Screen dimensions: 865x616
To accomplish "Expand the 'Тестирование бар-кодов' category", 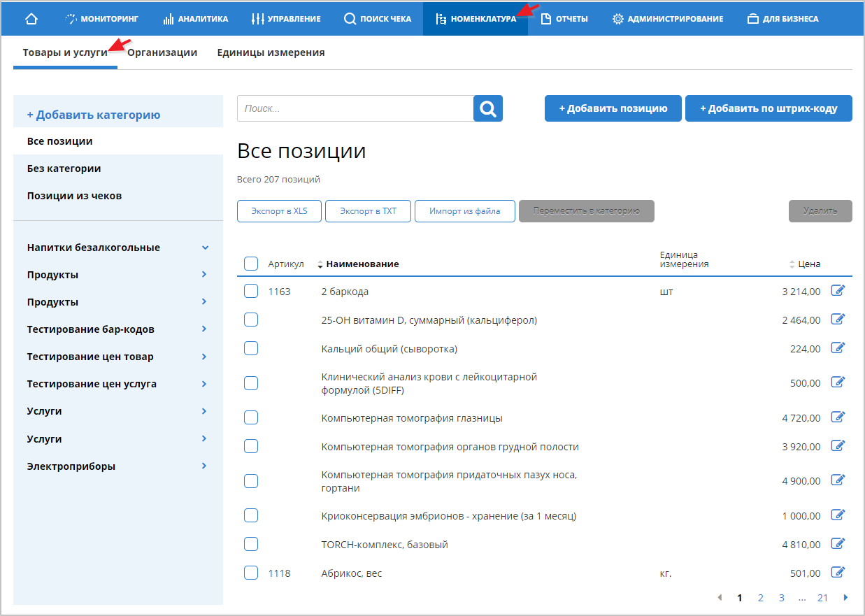I will pos(204,329).
